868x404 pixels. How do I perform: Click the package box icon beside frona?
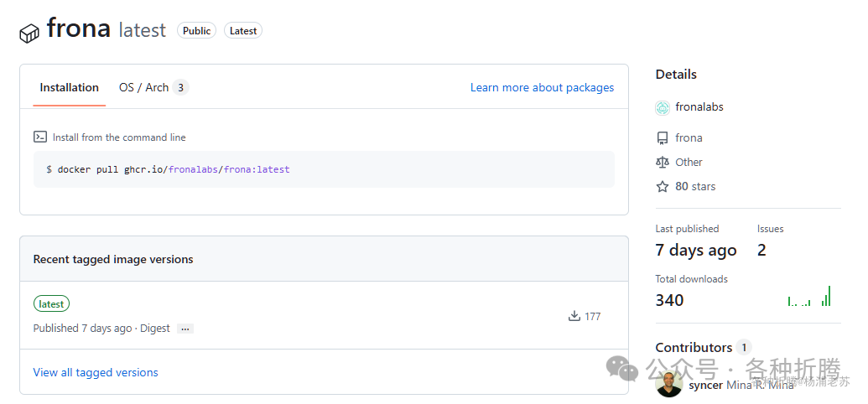[x=29, y=34]
